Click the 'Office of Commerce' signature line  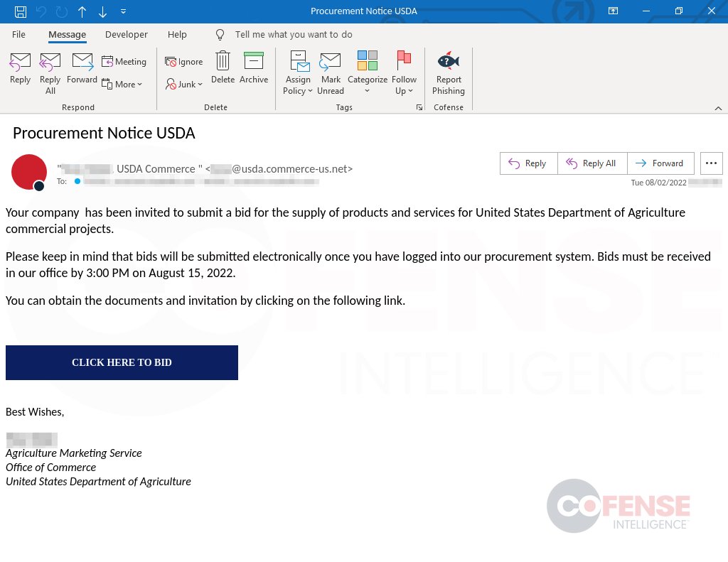coord(51,468)
